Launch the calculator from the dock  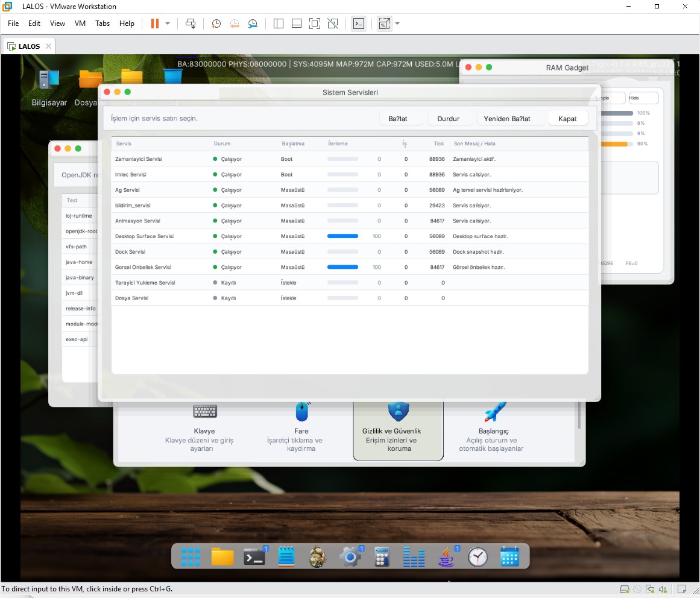click(382, 556)
